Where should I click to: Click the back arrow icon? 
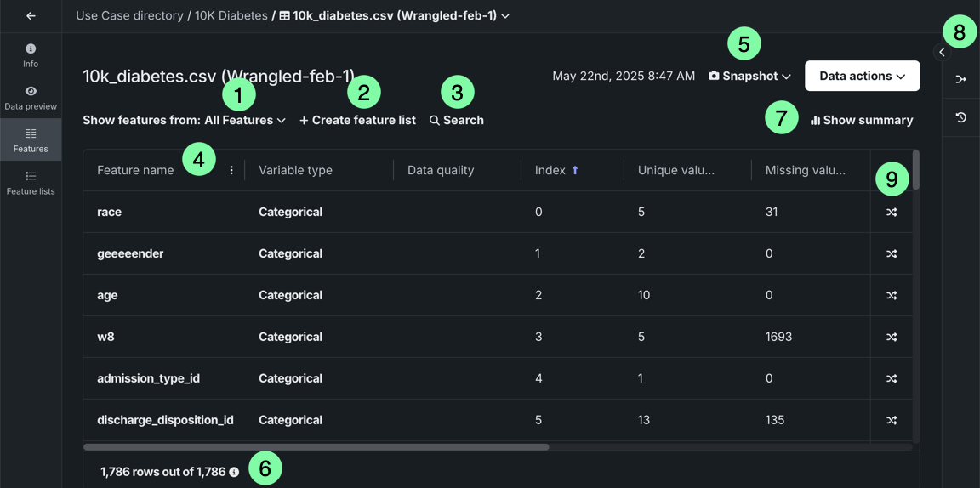coord(31,16)
